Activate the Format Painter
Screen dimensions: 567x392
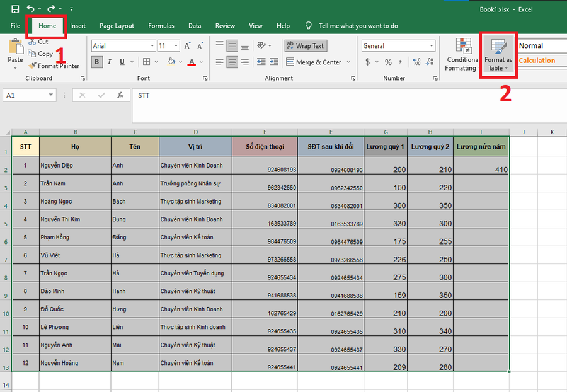pyautogui.click(x=54, y=66)
